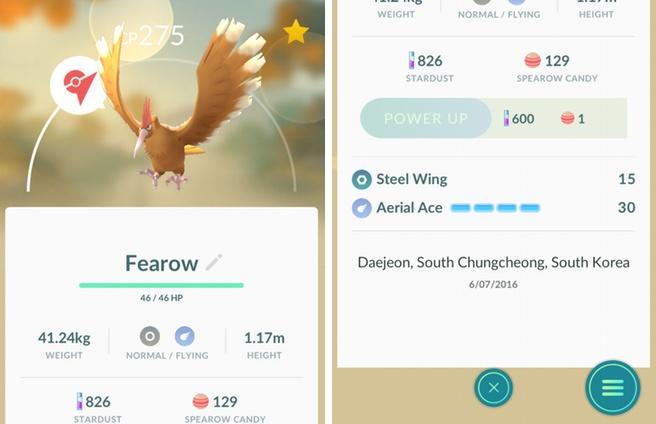This screenshot has height=424, width=656.
Task: Tap the Aerial Ace energy bar
Action: coord(495,208)
